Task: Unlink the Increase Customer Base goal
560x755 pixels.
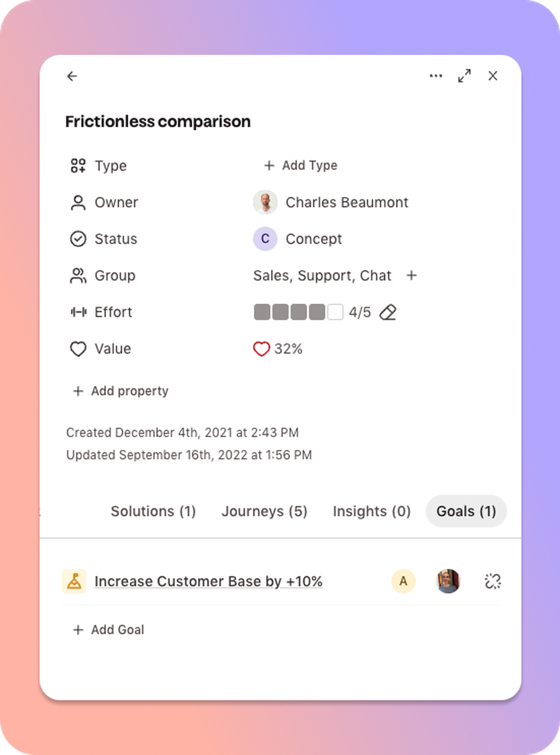Action: point(493,581)
